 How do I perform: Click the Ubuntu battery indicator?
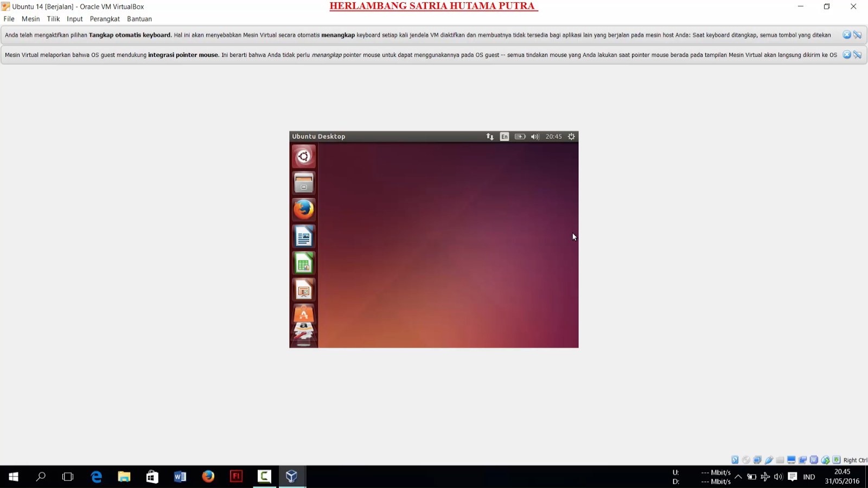(x=520, y=137)
